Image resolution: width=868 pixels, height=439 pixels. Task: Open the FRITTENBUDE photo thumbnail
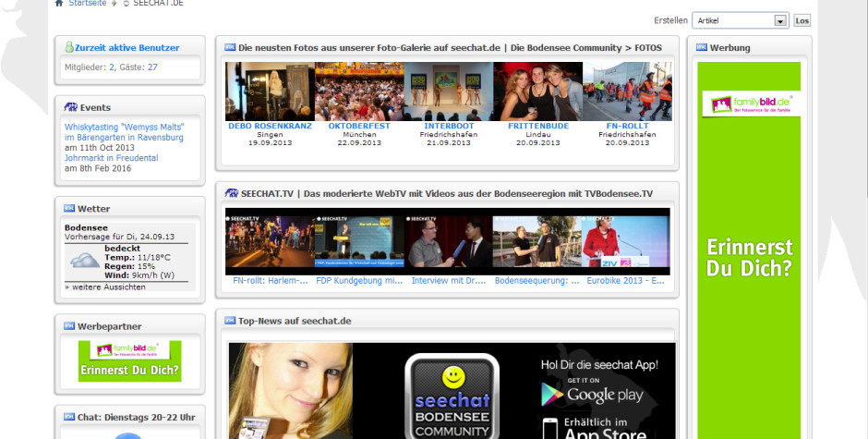(x=538, y=91)
